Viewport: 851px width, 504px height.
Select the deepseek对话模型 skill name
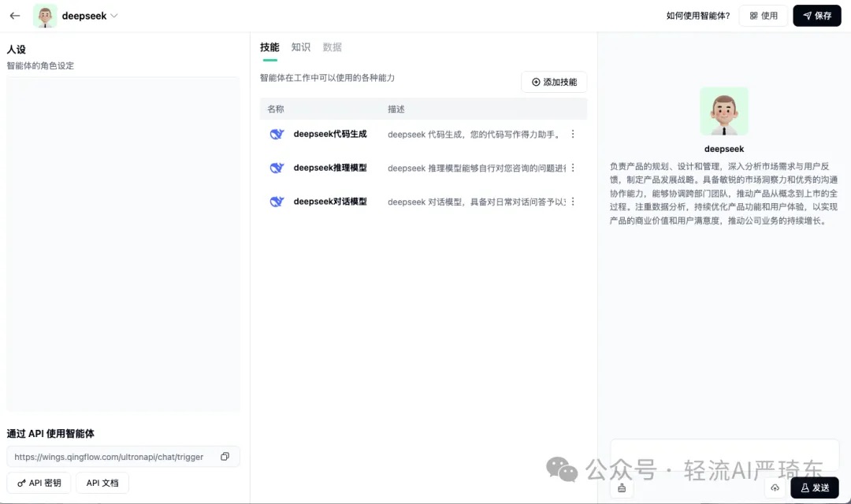[330, 202]
